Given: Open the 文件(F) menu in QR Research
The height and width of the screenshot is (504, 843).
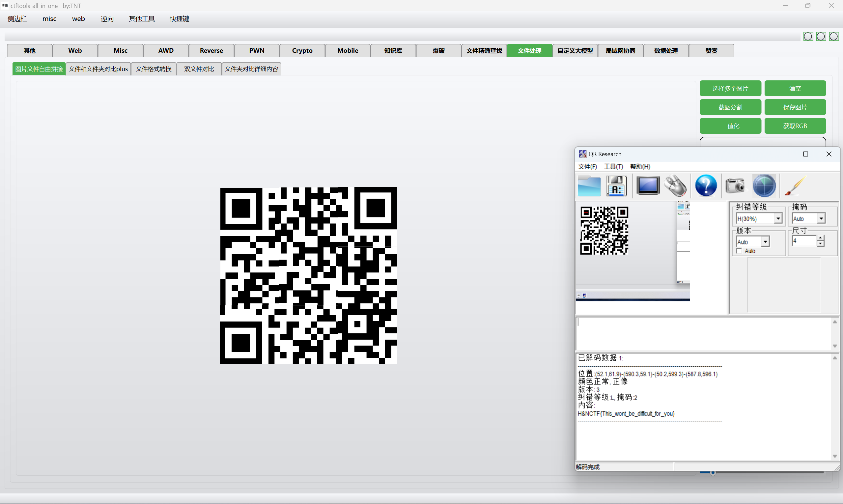Looking at the screenshot, I should (x=587, y=166).
